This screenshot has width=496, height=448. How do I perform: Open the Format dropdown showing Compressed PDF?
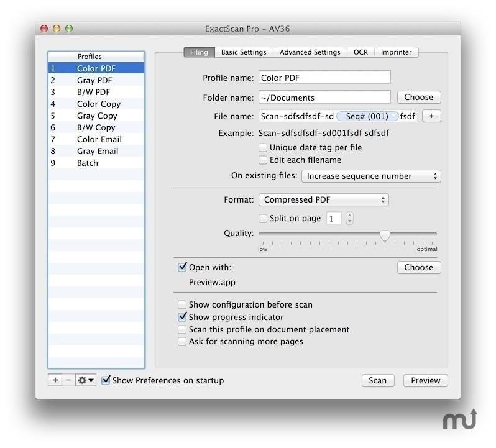(x=324, y=200)
